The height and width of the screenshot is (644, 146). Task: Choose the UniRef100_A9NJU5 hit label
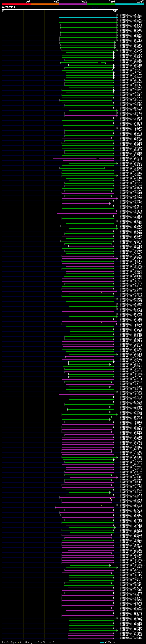coord(131,191)
